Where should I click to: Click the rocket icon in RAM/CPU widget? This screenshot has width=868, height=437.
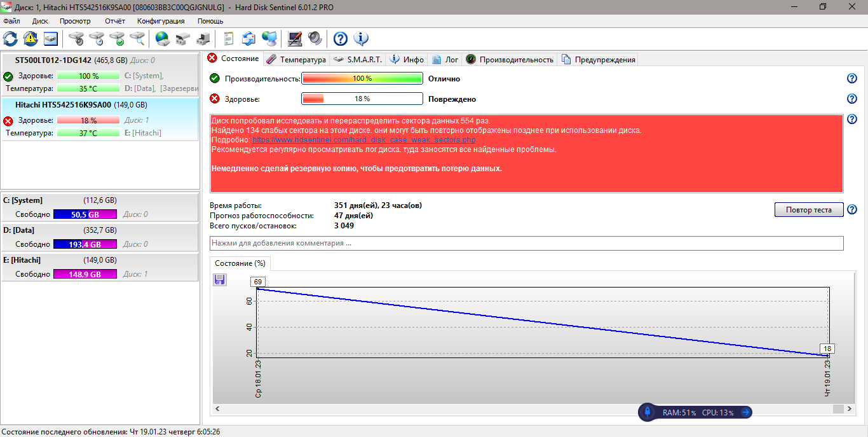coord(647,412)
